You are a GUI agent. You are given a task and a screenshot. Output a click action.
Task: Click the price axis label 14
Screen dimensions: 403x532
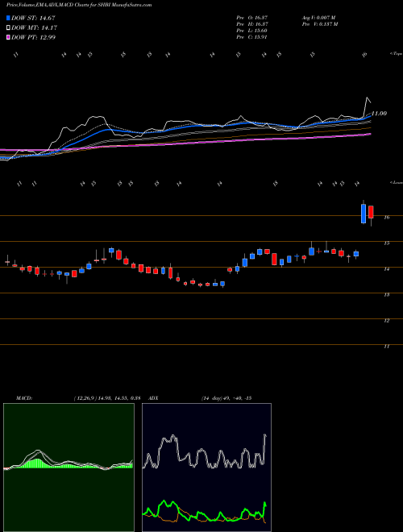[x=386, y=269]
